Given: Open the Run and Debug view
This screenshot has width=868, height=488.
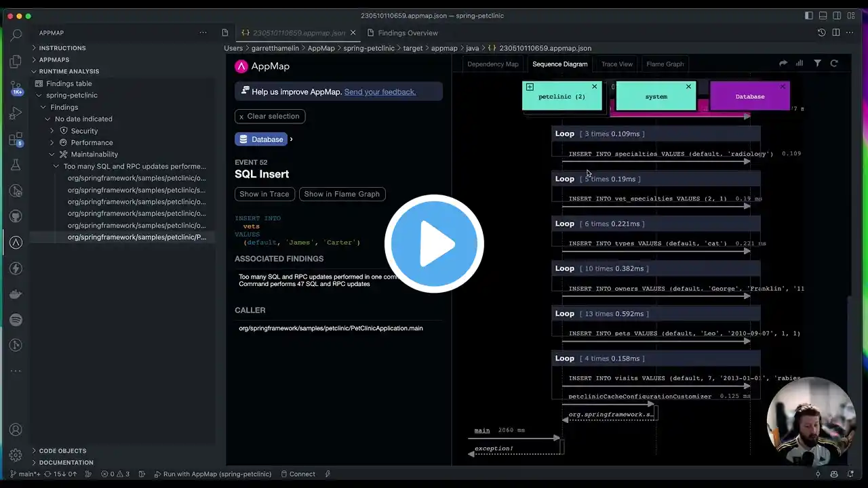Looking at the screenshot, I should click(x=16, y=114).
